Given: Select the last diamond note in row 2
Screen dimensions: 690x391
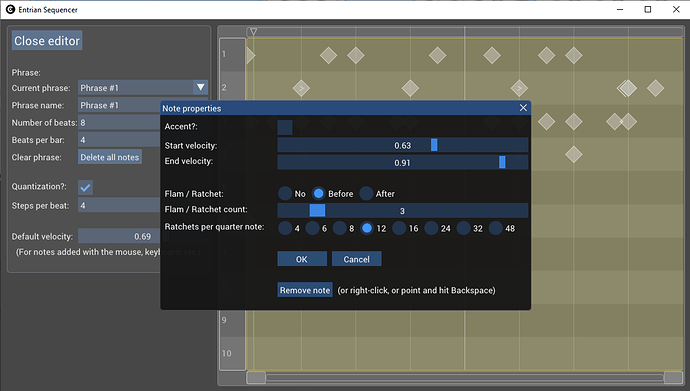Looking at the screenshot, I should 655,88.
